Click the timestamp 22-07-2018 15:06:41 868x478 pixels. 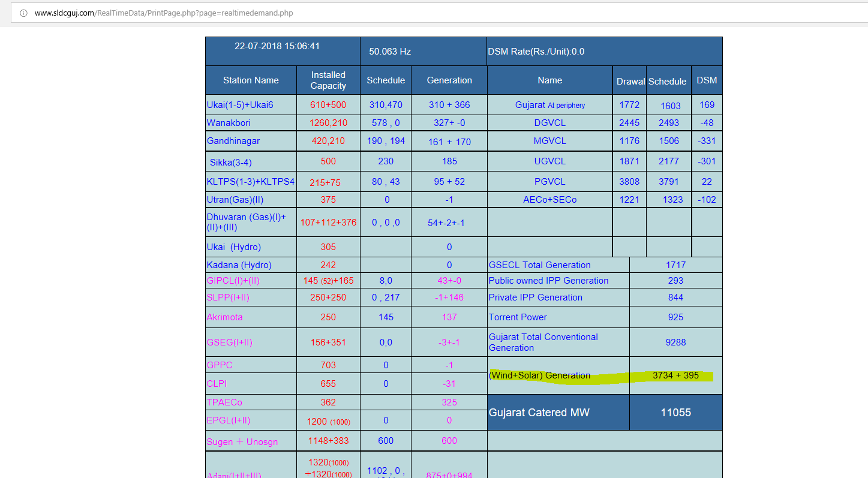[277, 46]
